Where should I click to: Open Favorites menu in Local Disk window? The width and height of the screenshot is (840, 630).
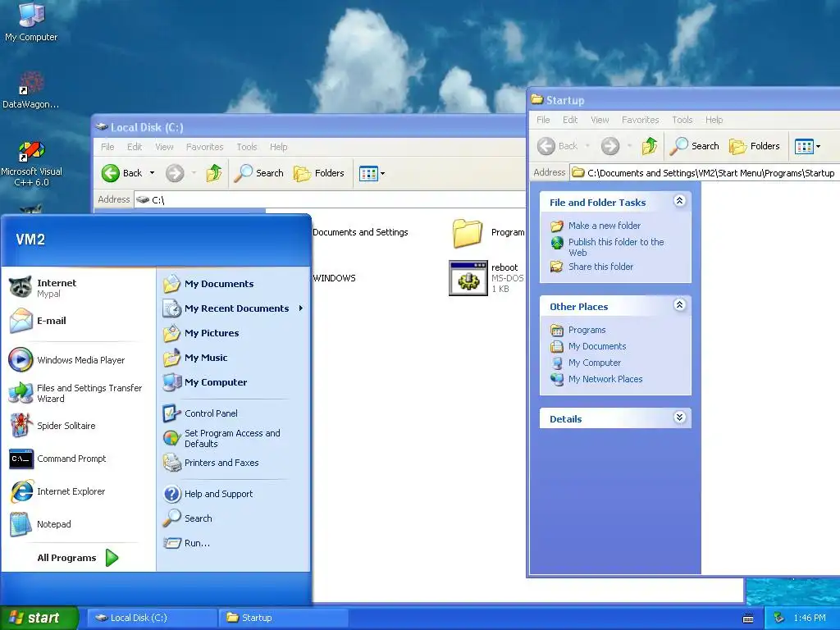point(204,147)
